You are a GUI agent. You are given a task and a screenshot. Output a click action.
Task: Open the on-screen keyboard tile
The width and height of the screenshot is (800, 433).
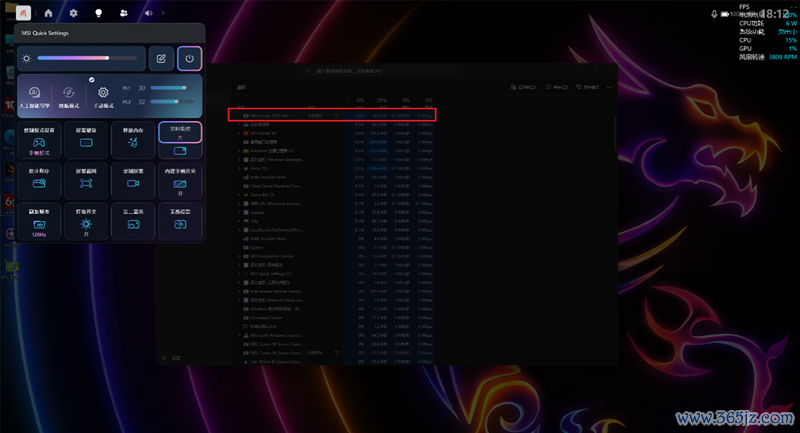(x=86, y=140)
